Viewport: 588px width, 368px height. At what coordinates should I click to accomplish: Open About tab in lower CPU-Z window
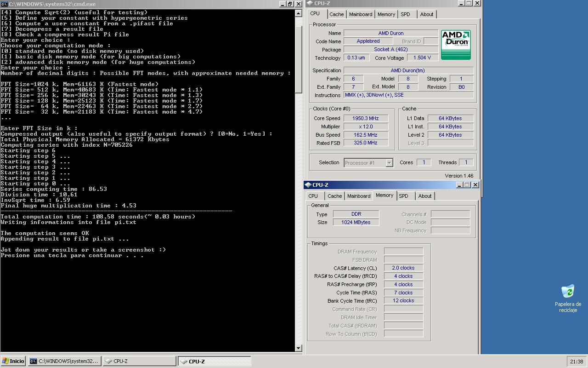click(425, 196)
